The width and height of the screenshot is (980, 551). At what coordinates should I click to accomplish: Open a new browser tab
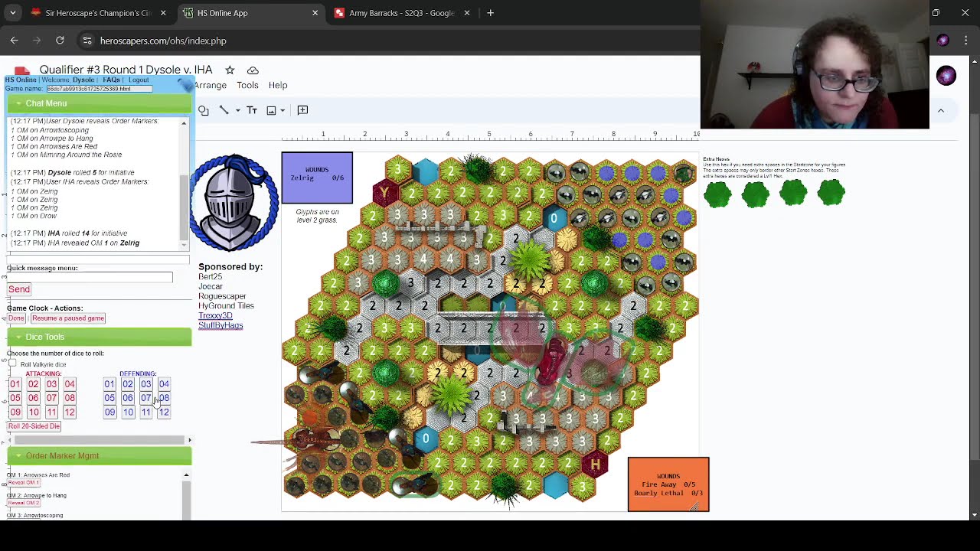[x=490, y=13]
